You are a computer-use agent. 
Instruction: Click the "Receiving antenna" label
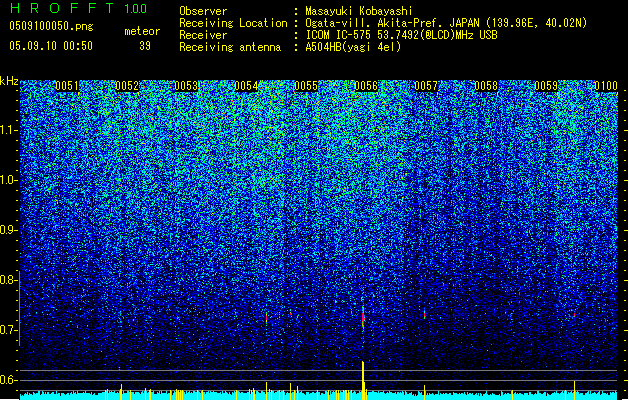[x=230, y=47]
